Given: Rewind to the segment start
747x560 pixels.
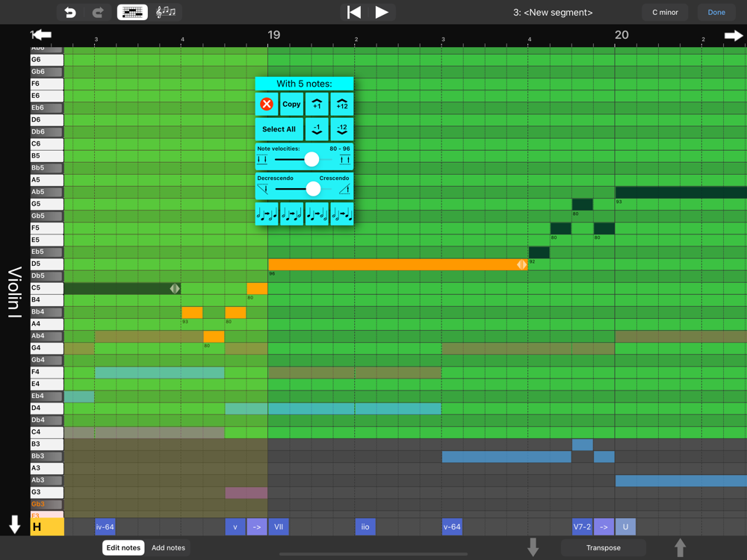Looking at the screenshot, I should pyautogui.click(x=354, y=12).
